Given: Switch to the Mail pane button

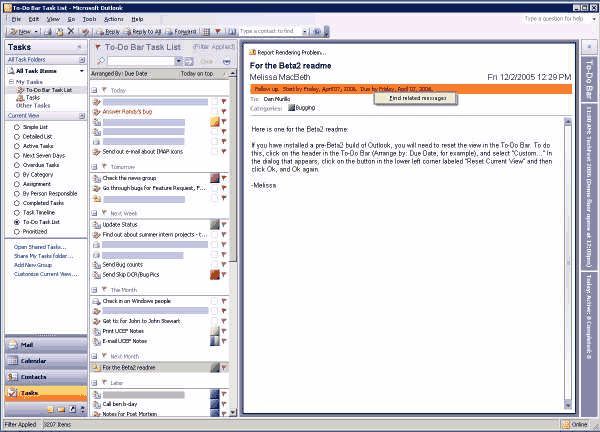Looking at the screenshot, I should click(x=46, y=345).
